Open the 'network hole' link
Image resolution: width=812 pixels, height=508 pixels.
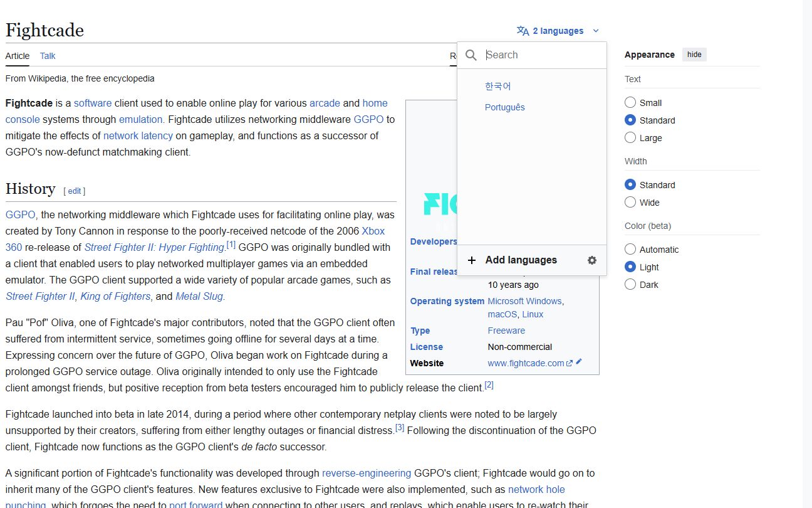(x=536, y=489)
